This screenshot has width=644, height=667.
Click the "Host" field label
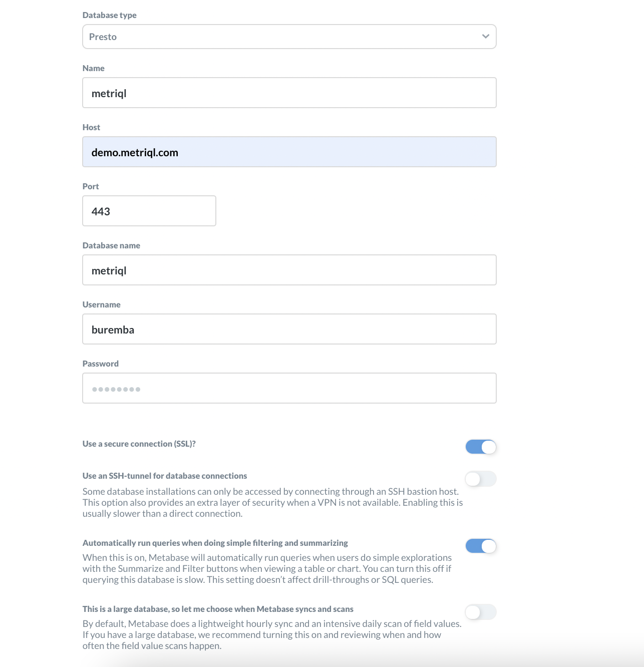[x=91, y=127]
